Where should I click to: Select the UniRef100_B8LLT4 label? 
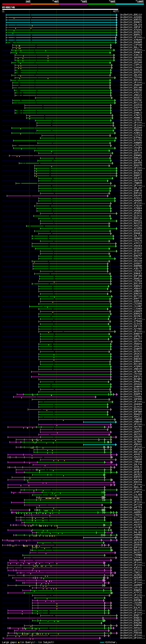point(131,48)
